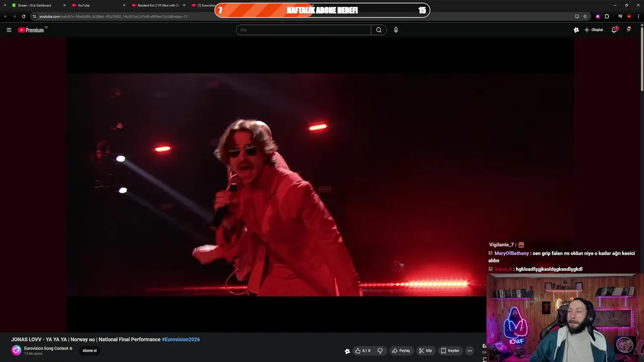
Task: Close the YouTube tab
Action: click(124, 6)
